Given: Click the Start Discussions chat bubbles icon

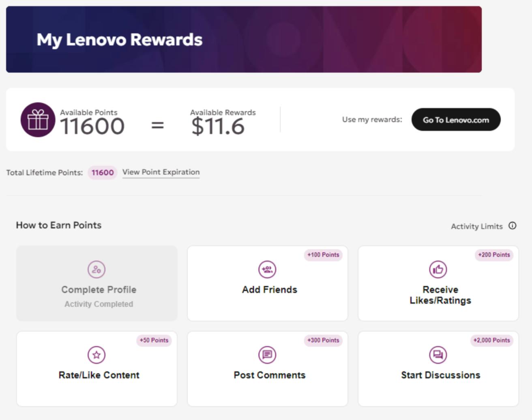Looking at the screenshot, I should coord(438,355).
